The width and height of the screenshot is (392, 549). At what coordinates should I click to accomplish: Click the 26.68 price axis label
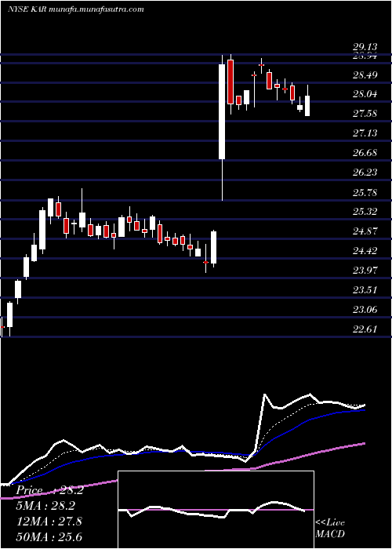[365, 153]
